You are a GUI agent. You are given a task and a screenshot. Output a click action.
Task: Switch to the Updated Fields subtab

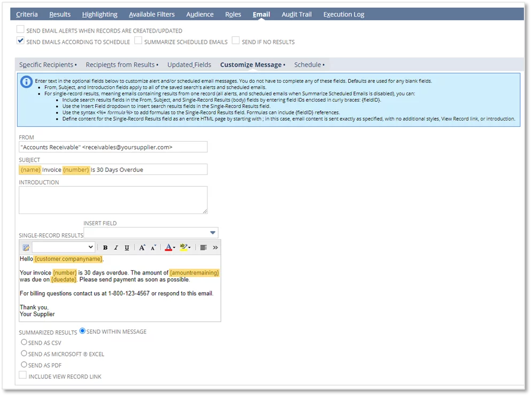pyautogui.click(x=189, y=65)
